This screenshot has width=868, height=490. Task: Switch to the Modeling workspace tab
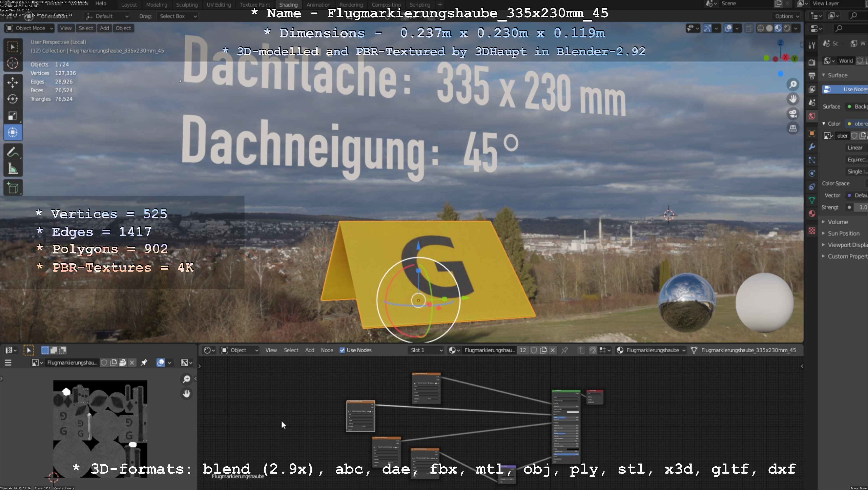click(156, 5)
